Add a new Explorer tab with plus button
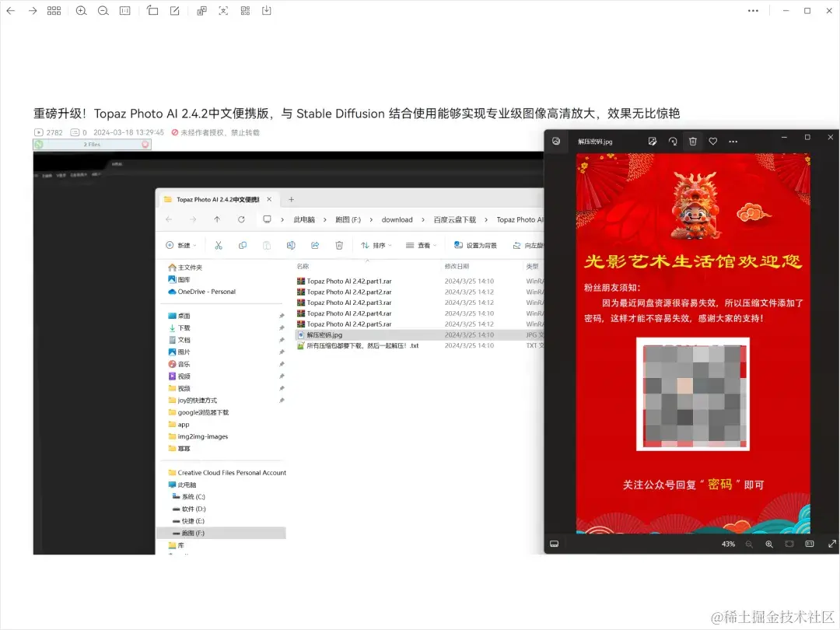840x630 pixels. point(292,199)
